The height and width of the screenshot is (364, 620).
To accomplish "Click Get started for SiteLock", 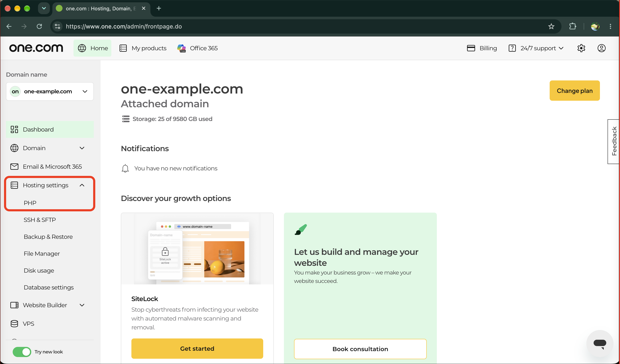I will tap(197, 349).
